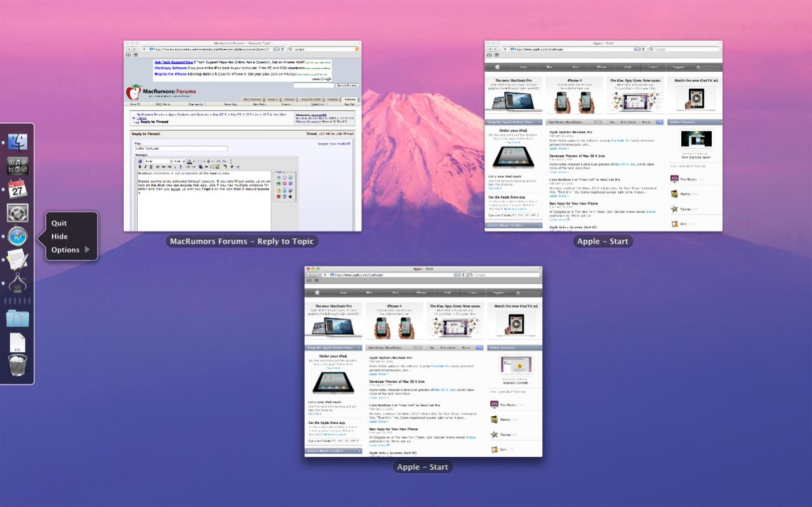The width and height of the screenshot is (812, 507).
Task: Open System Preferences gear icon in Dock
Action: pyautogui.click(x=18, y=213)
